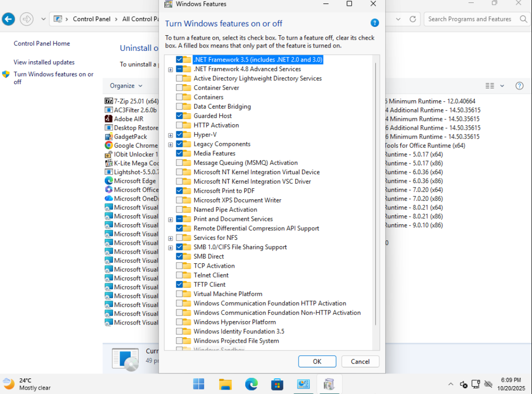The height and width of the screenshot is (394, 532).
Task: Expand SMB 1.0/CIFS File Sharing Support
Action: [171, 248]
